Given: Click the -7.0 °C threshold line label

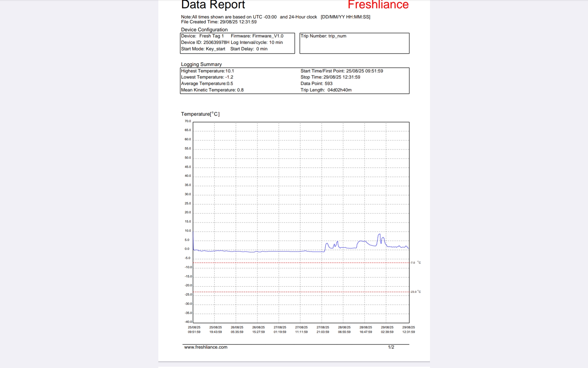Looking at the screenshot, I should 415,263.
